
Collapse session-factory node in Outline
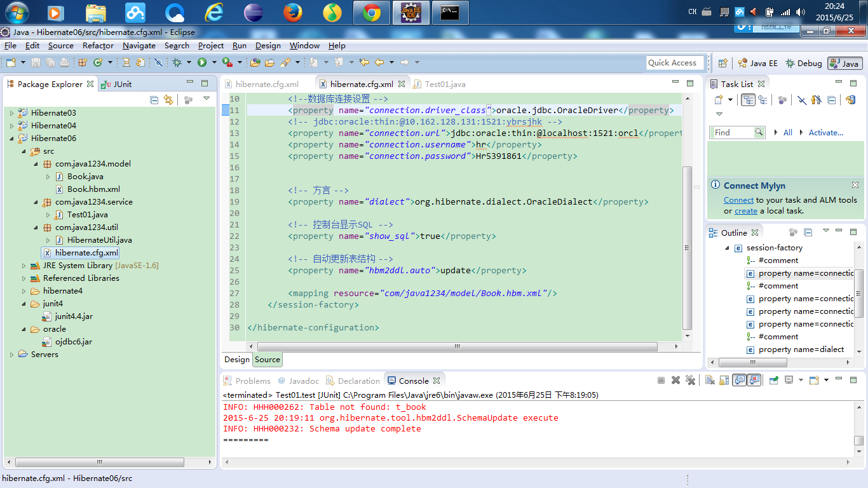click(728, 248)
